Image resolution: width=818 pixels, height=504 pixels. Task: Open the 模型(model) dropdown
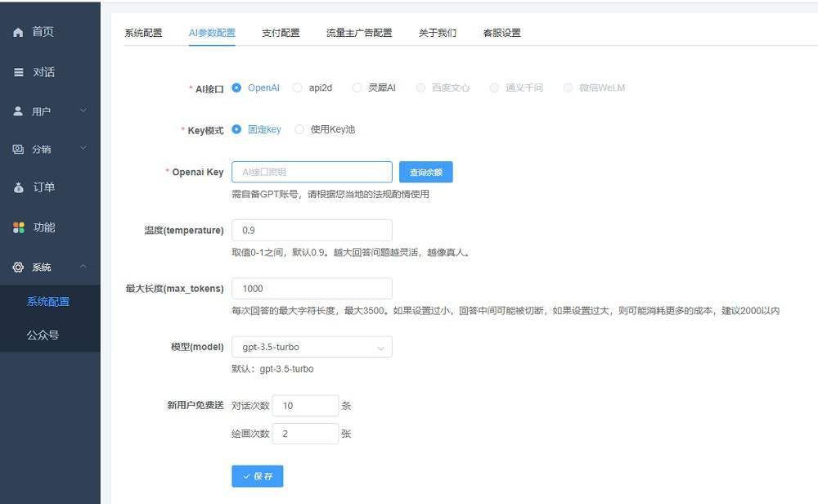click(x=312, y=346)
